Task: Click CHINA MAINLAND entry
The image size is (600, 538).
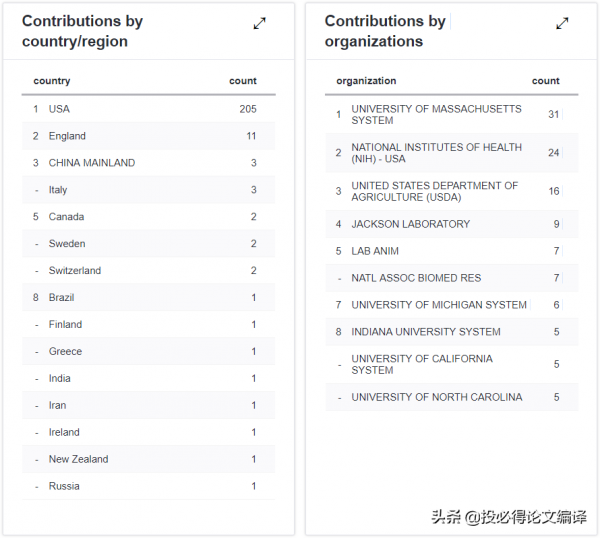Action: point(92,163)
